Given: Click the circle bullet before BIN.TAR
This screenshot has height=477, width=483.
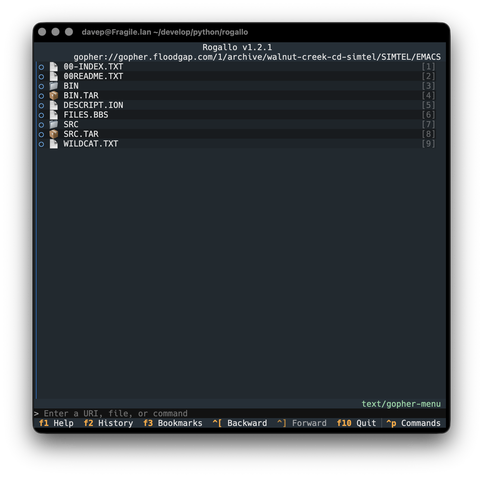Looking at the screenshot, I should coord(41,96).
